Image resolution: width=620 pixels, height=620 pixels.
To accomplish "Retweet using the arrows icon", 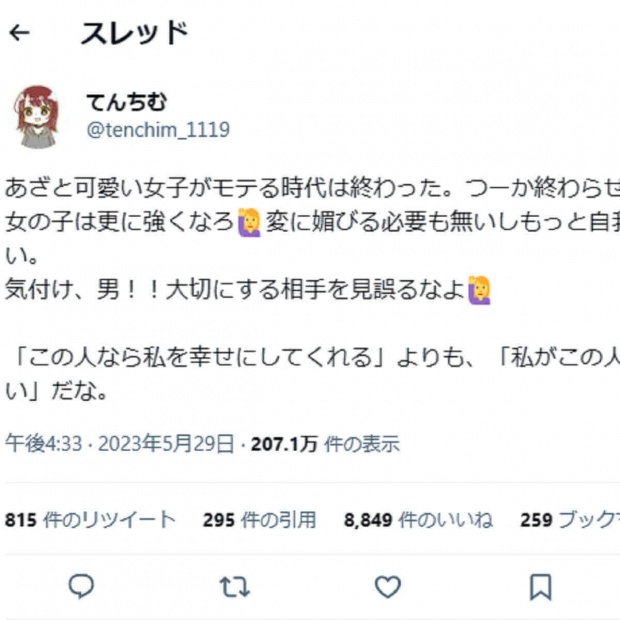I will click(235, 586).
